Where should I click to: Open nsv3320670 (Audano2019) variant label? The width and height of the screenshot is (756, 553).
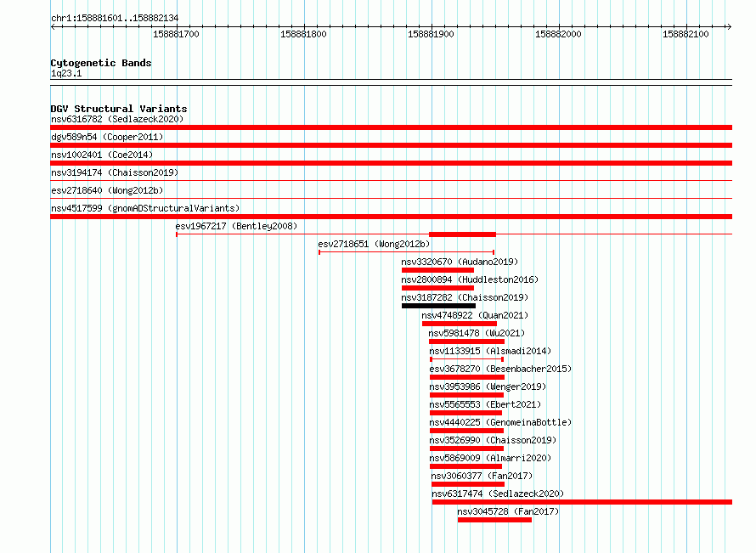[460, 262]
